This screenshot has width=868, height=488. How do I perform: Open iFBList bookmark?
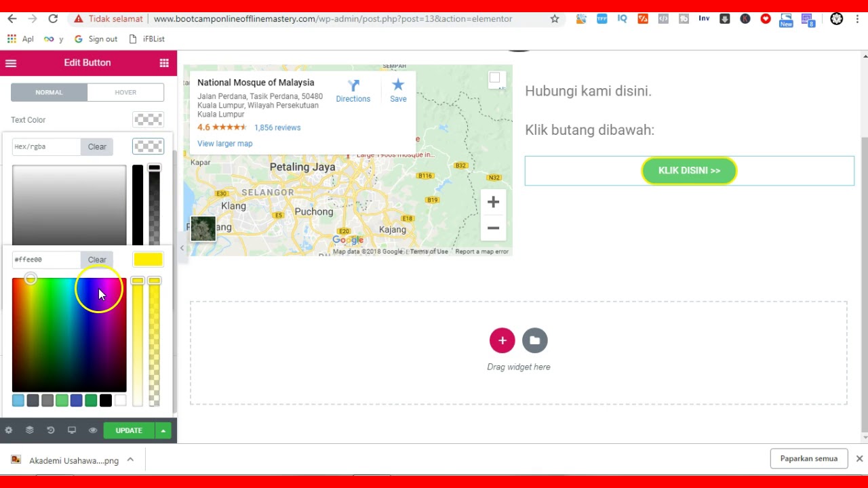[x=146, y=39]
